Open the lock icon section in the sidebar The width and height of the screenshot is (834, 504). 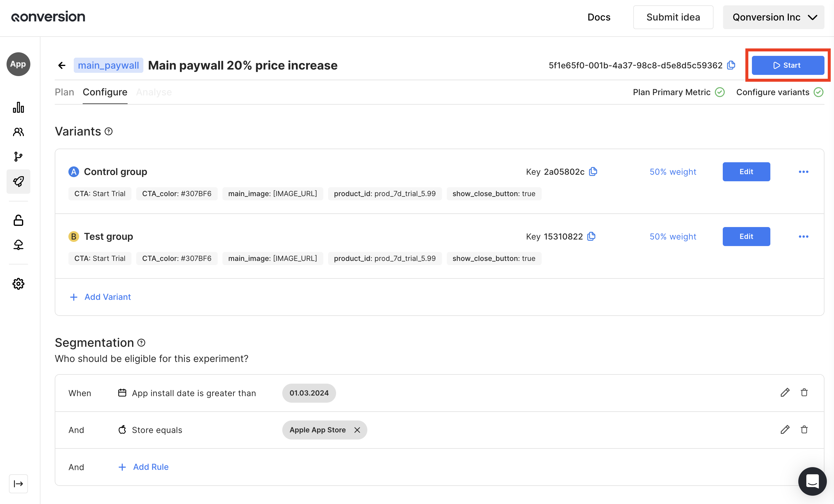click(18, 220)
